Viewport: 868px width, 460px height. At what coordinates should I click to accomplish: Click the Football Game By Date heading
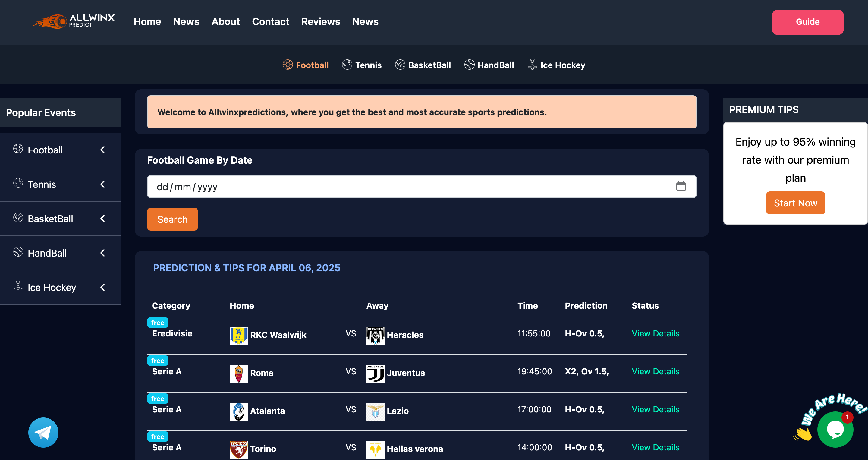click(x=200, y=160)
